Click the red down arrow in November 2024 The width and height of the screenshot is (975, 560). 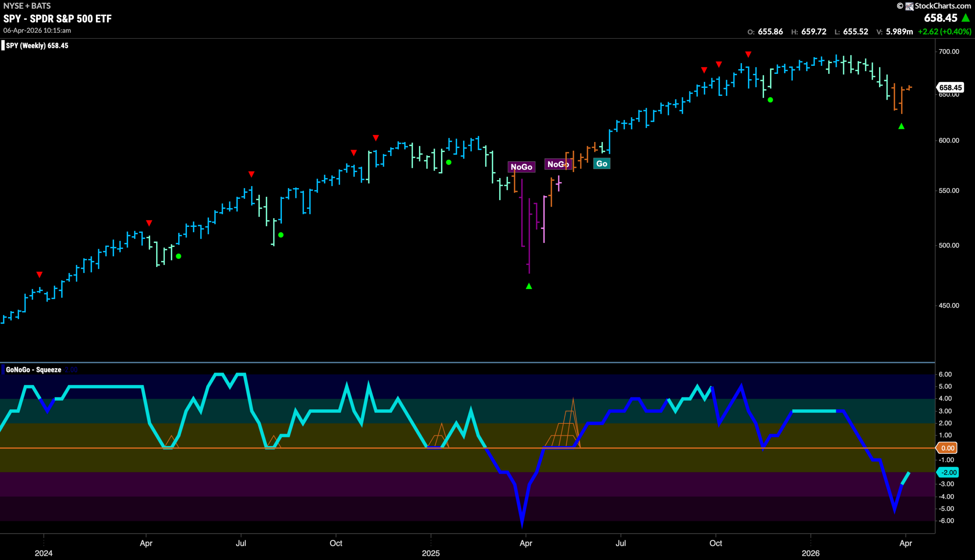(376, 138)
